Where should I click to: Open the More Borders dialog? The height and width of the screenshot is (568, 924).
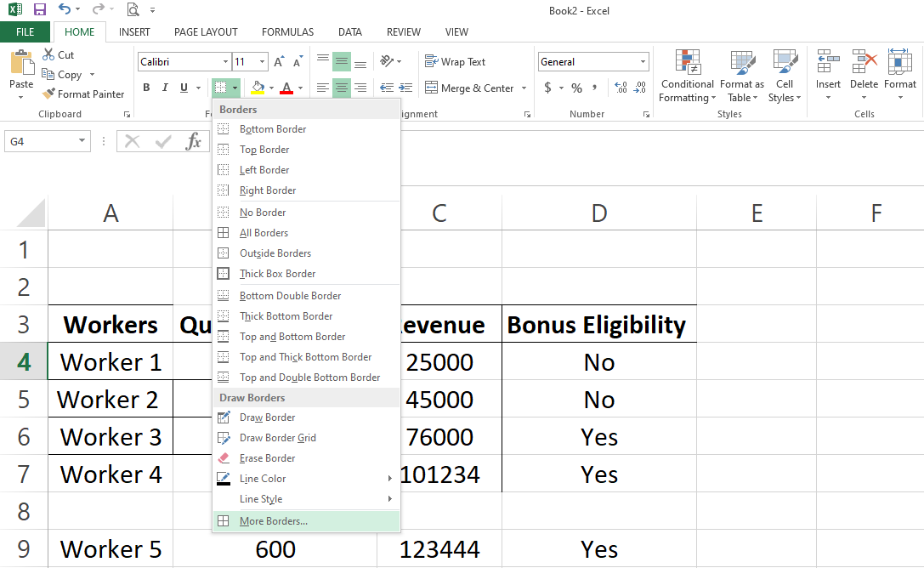[273, 521]
